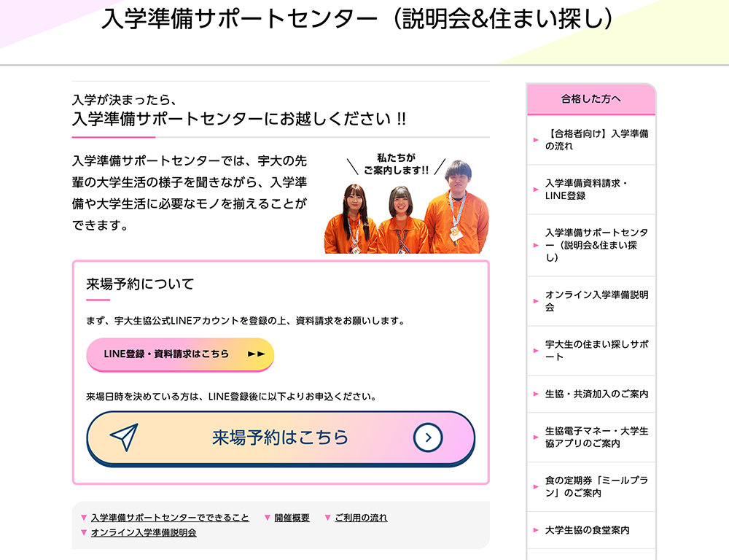The width and height of the screenshot is (729, 560).
Task: Open 宇大生の住まい探しサポート sidebar item
Action: pyautogui.click(x=596, y=350)
